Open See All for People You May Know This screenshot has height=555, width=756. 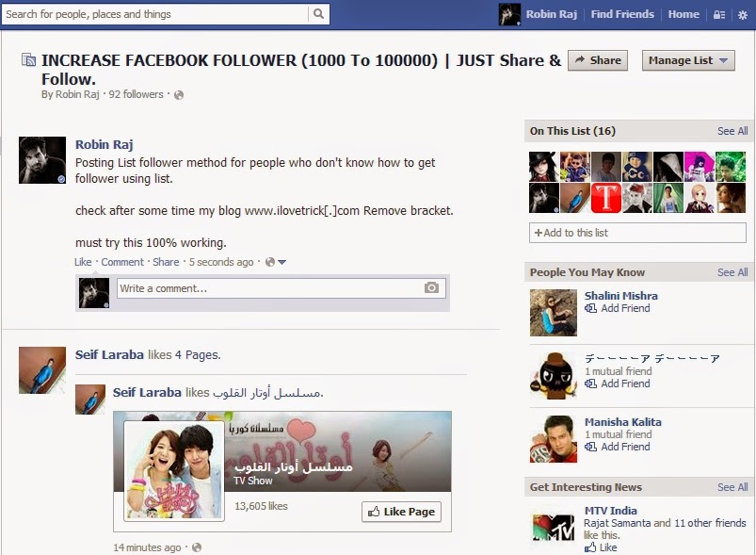point(732,272)
